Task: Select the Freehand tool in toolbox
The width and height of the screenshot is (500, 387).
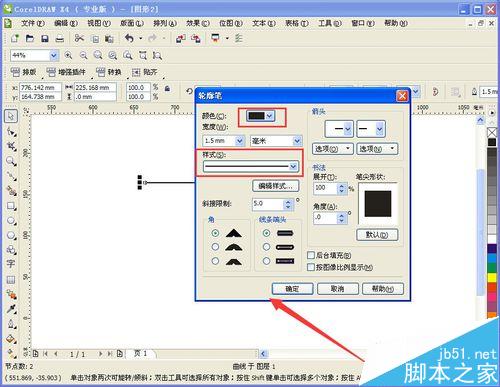Action: (x=11, y=176)
